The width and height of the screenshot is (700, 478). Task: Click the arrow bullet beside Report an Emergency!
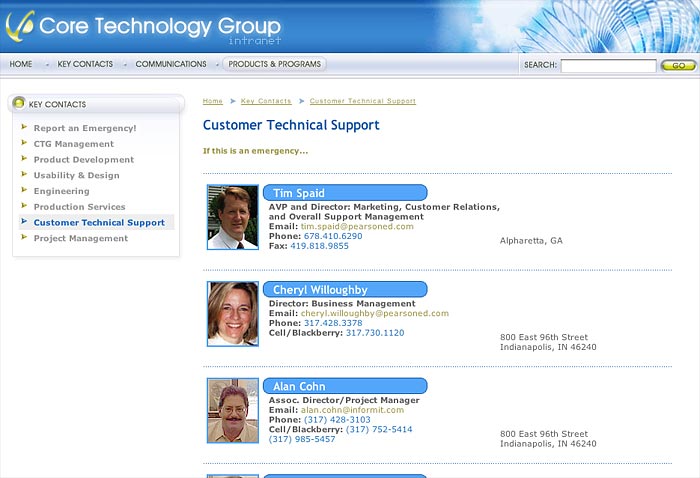pos(24,127)
